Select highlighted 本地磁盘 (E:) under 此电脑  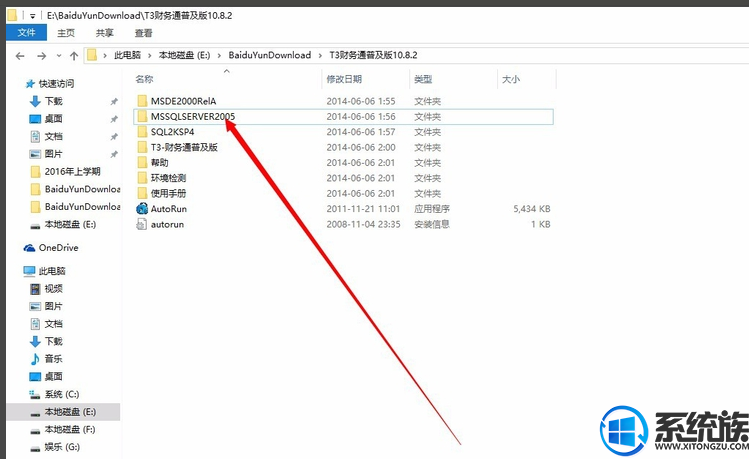point(64,412)
